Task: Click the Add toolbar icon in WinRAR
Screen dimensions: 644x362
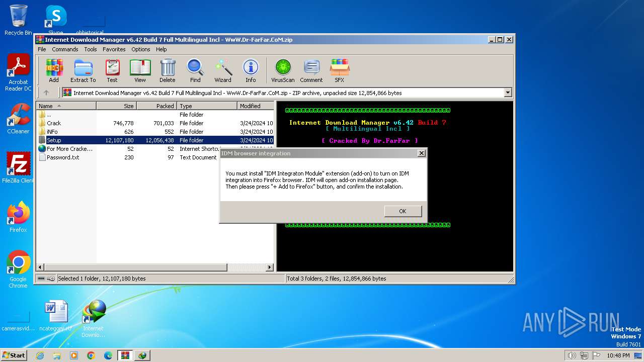Action: (54, 71)
